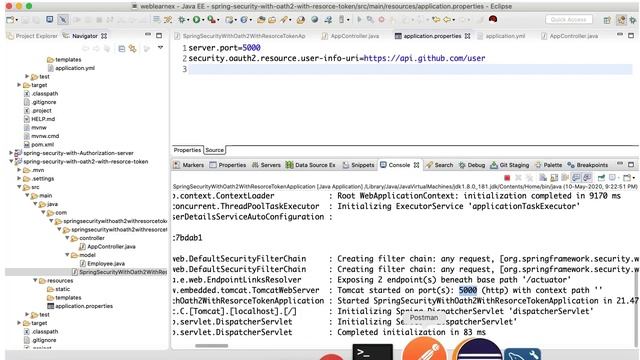Expand spring-security-with-Authorization-server project
Screen dimensions: 640x360
[x=11, y=153]
